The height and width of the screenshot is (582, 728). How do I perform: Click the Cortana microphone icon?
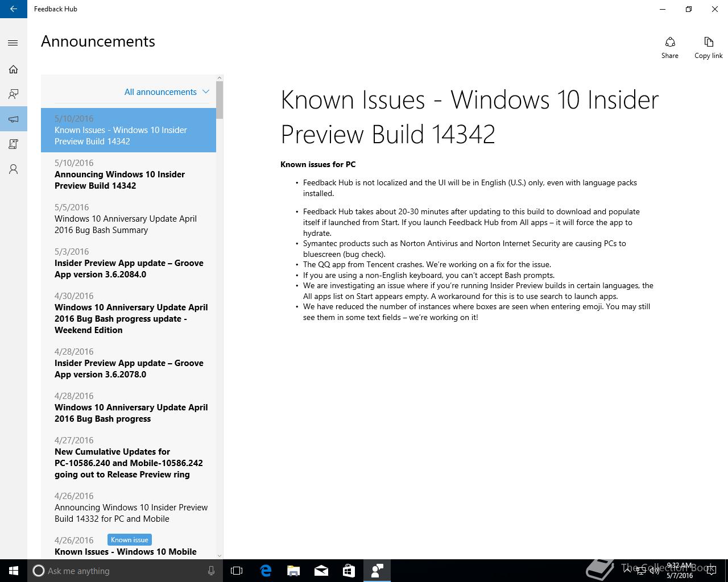[211, 571]
